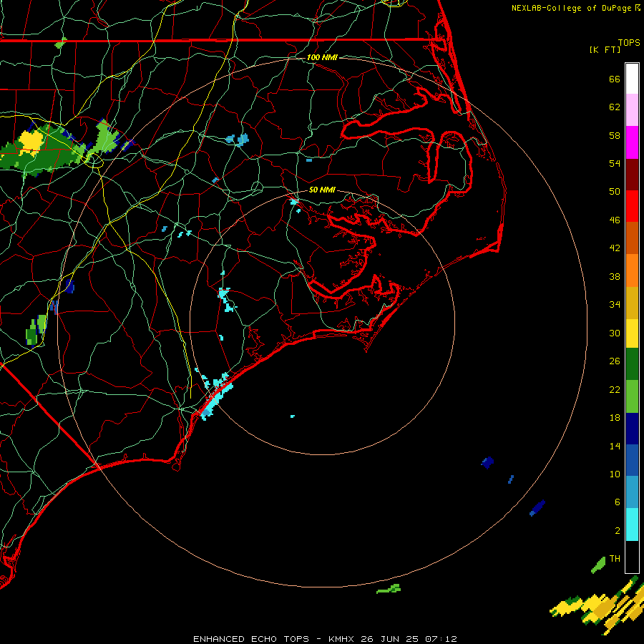The image size is (644, 644).
Task: Click the "18" legend value
Action: point(615,418)
